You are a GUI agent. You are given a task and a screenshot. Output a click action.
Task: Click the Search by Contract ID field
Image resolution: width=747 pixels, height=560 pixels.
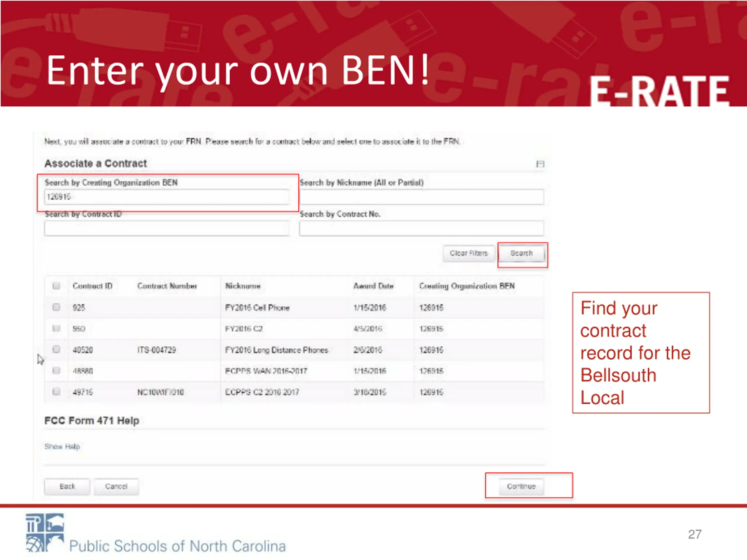pos(167,228)
